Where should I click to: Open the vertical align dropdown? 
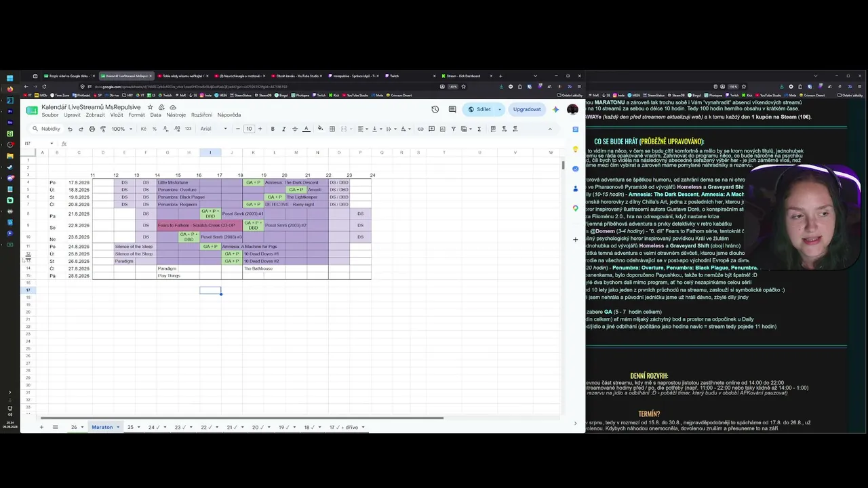pos(376,129)
